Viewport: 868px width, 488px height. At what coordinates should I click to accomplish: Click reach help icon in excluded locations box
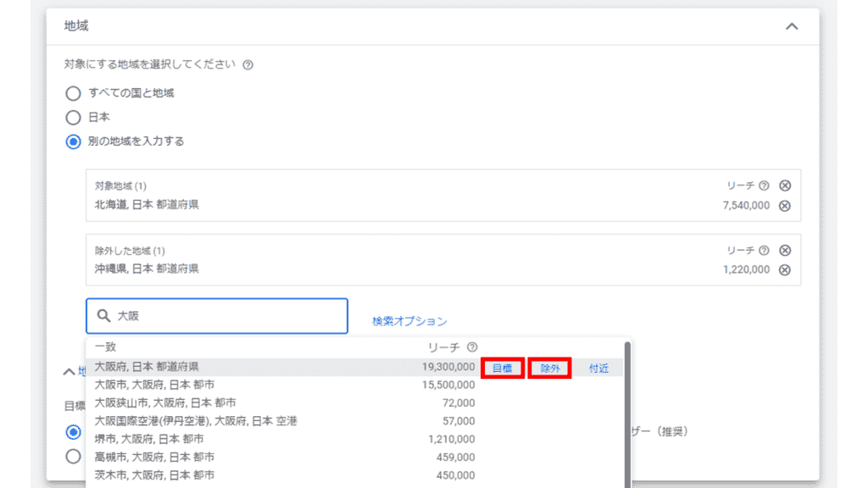(764, 251)
